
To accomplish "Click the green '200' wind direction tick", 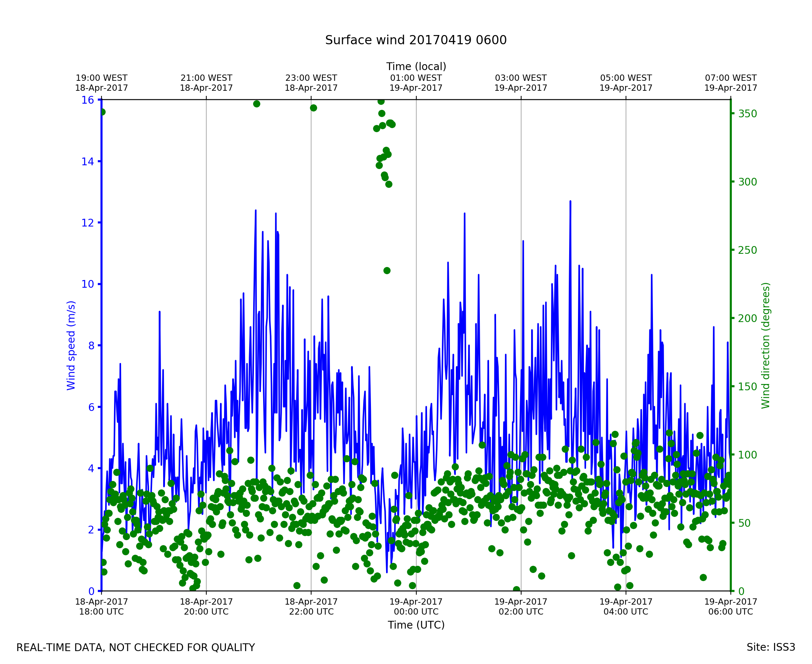I will click(747, 319).
